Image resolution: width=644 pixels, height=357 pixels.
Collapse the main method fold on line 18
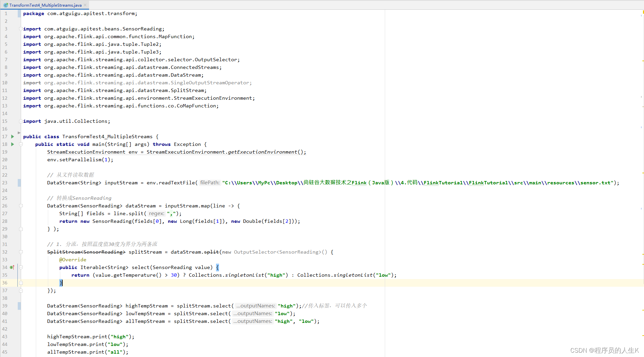[x=21, y=144]
